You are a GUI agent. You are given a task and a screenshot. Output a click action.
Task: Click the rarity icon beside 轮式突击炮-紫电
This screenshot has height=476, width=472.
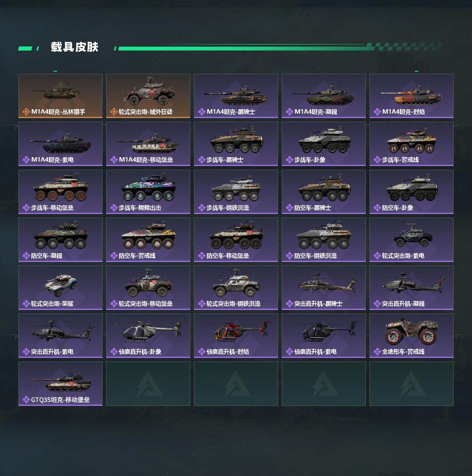click(x=377, y=256)
